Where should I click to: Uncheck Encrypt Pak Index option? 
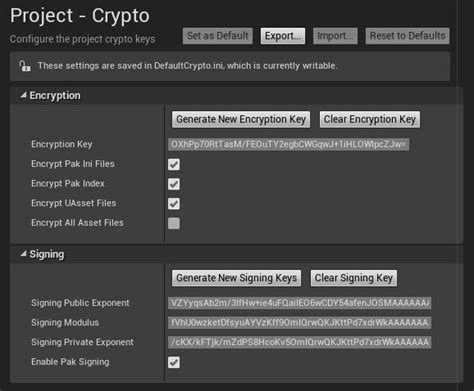174,184
